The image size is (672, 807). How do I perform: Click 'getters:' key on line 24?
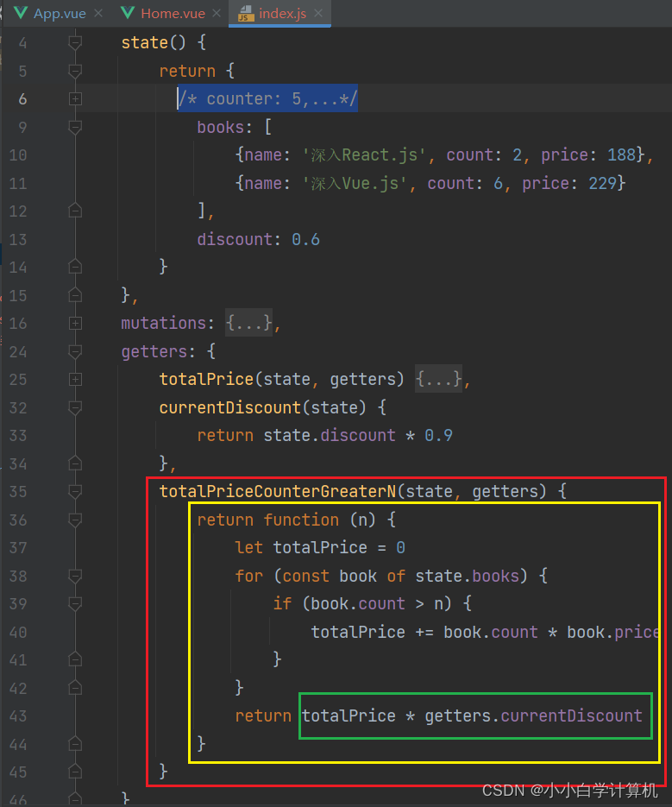[159, 351]
